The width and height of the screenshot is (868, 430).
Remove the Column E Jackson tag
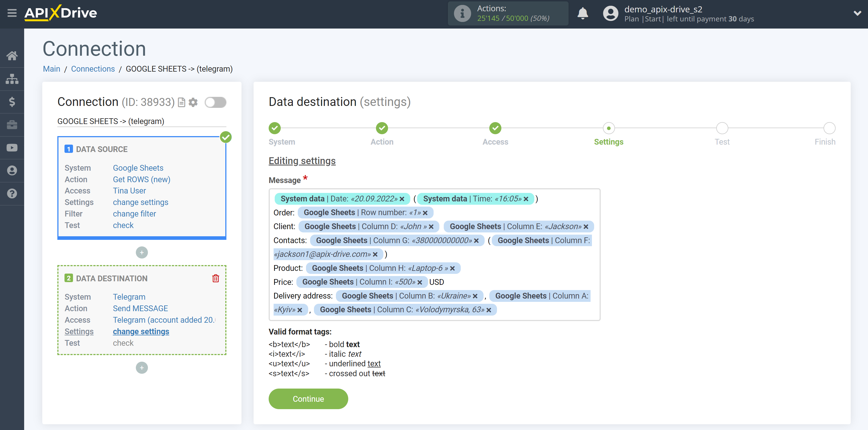(x=586, y=227)
